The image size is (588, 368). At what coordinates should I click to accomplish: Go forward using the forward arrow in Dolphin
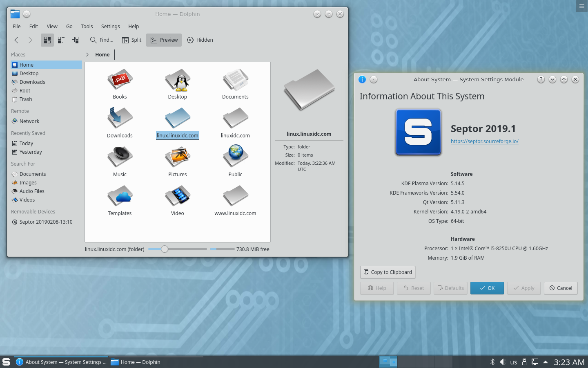(x=30, y=40)
